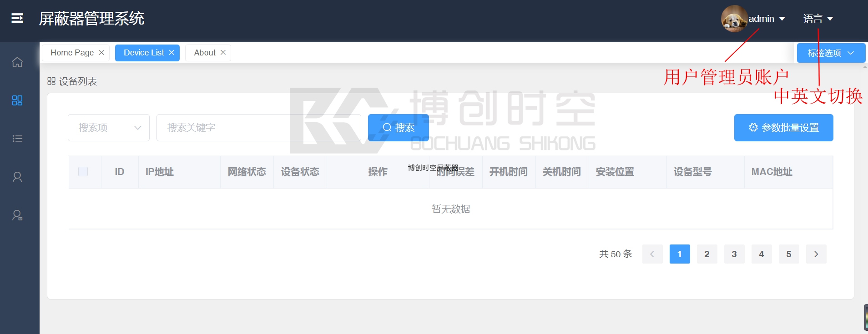Click the admin avatar image
The image size is (868, 334).
tap(734, 19)
